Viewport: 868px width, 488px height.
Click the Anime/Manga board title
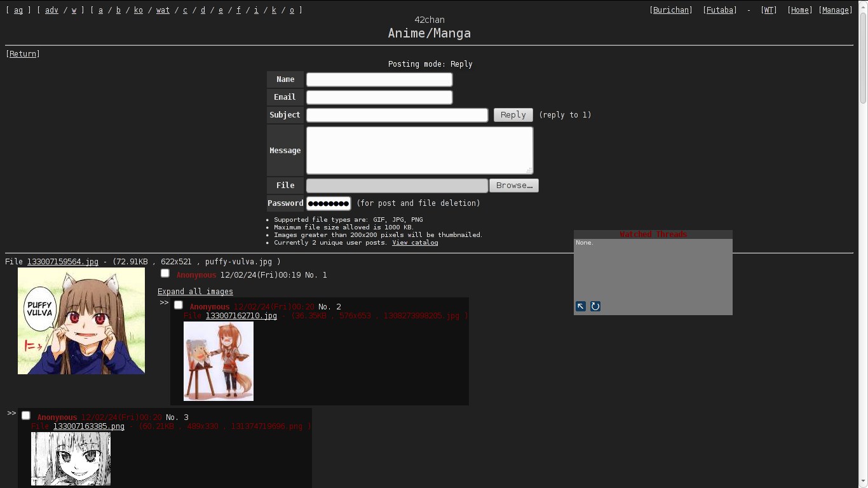(430, 33)
